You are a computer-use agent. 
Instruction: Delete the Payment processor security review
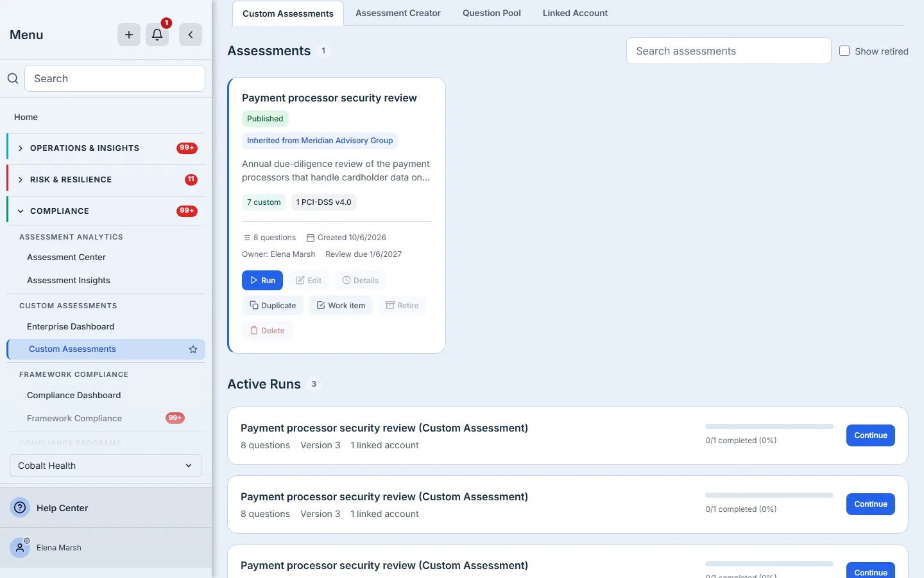tap(268, 331)
